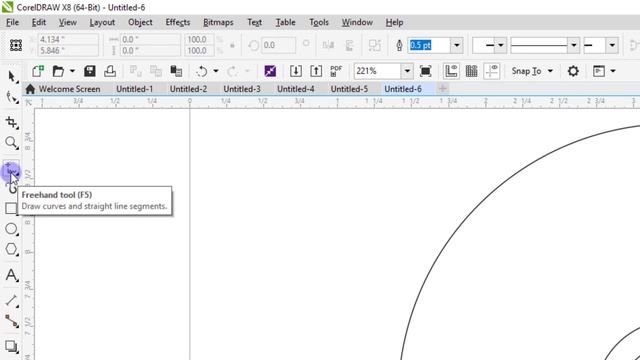The height and width of the screenshot is (360, 640).
Task: Toggle Show Grid
Action: point(471,71)
